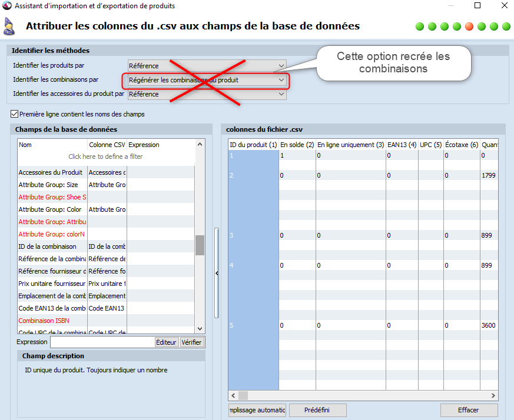The image size is (514, 420).
Task: Click the Expression column header in fields list
Action: [161, 145]
